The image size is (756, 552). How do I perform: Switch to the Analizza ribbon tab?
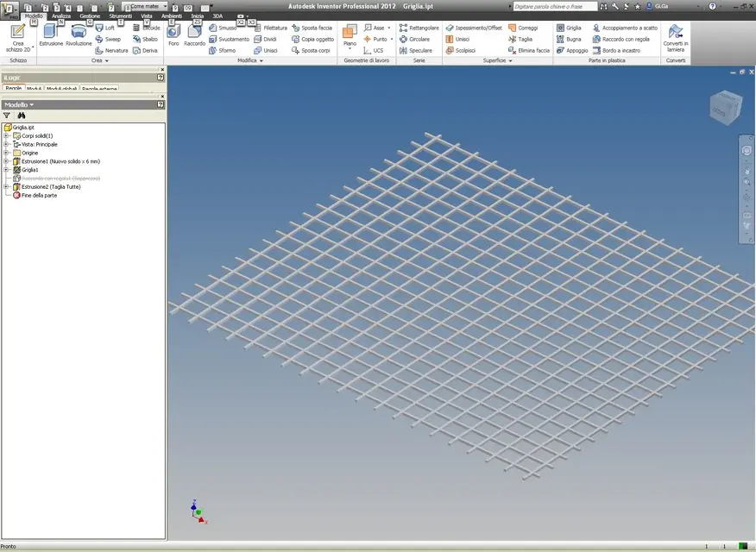tap(61, 16)
